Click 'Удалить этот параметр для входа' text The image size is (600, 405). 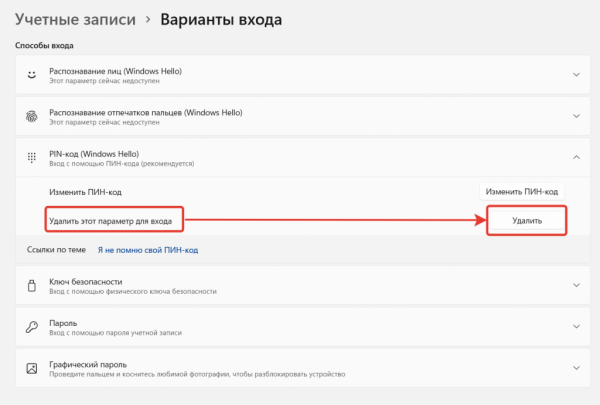click(x=111, y=221)
